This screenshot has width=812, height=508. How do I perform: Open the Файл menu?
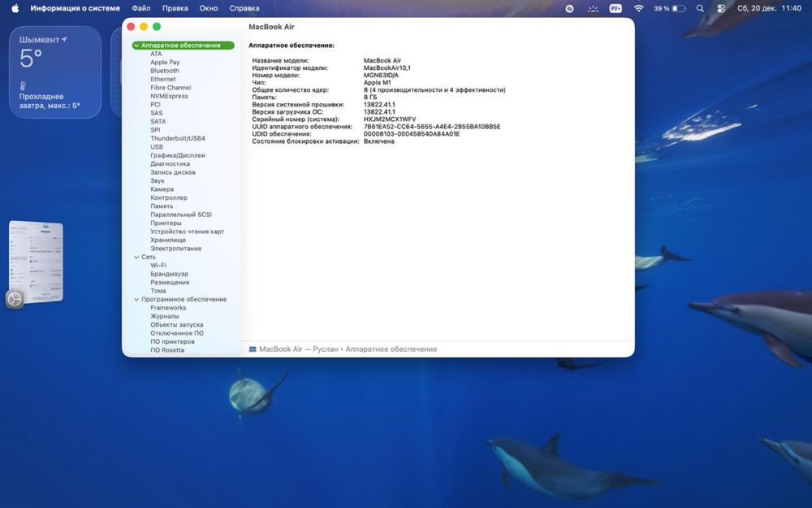click(140, 8)
